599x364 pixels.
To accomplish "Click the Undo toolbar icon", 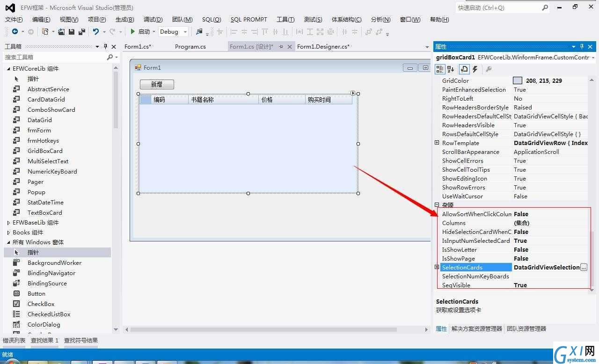I will tap(95, 32).
